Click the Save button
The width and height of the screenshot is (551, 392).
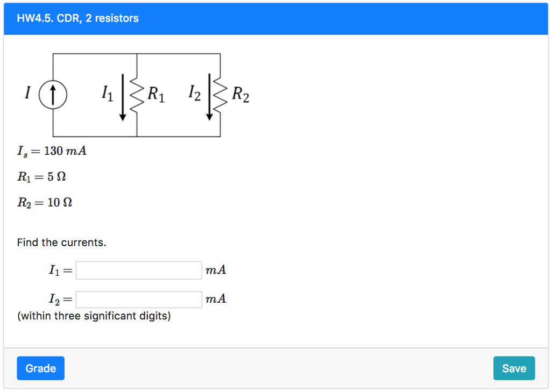514,368
